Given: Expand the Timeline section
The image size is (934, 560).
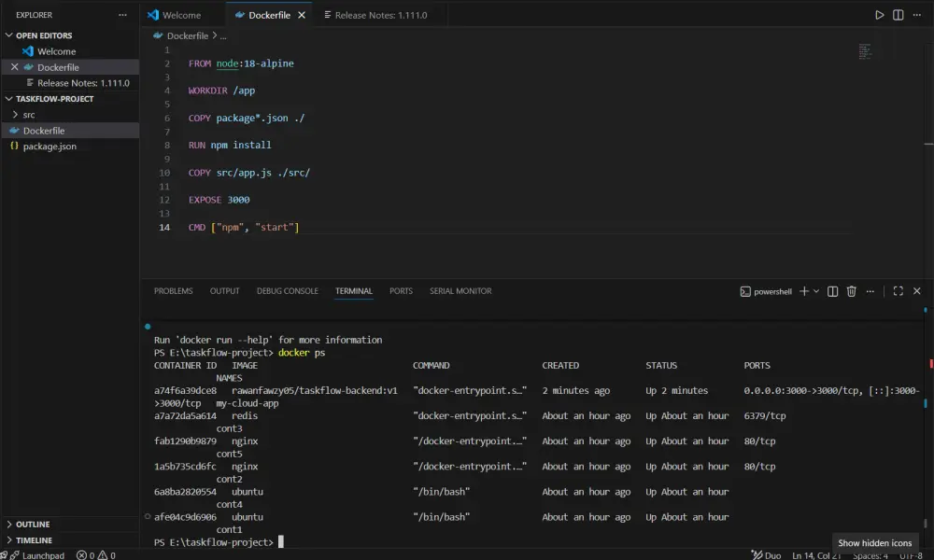Looking at the screenshot, I should coord(70,540).
